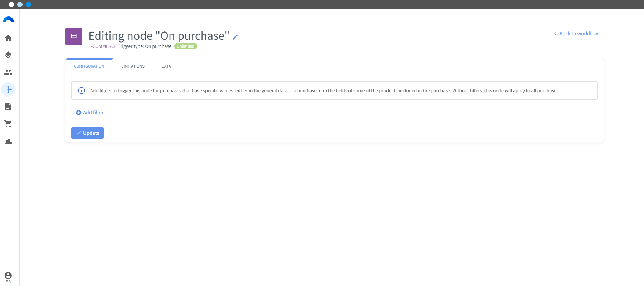Click the info icon in the notice
644x286 pixels.
[82, 90]
